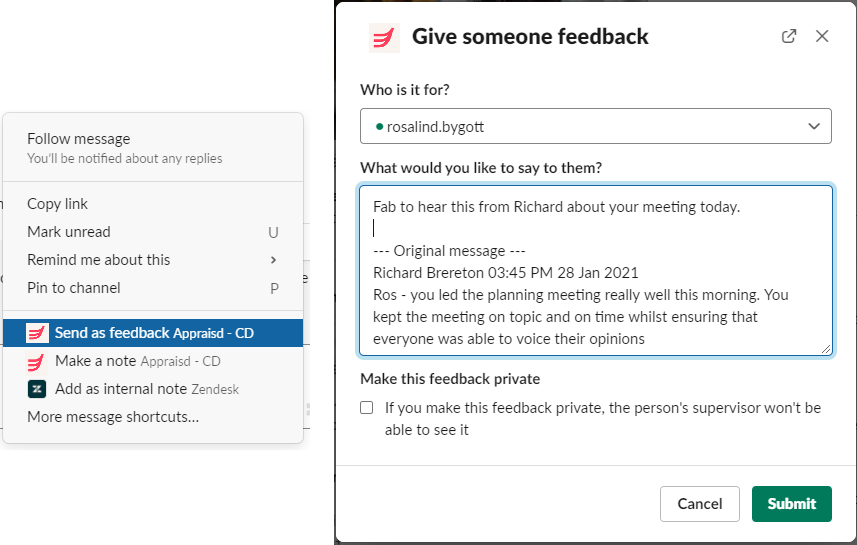Viewport: 857px width, 545px height.
Task: Click the Appraisd icon beside Send as feedback
Action: [37, 333]
